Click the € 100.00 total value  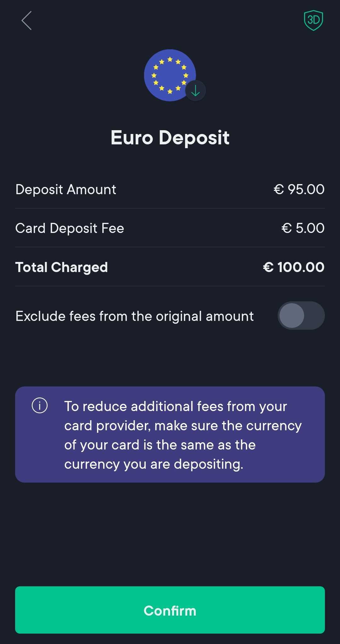pos(293,267)
